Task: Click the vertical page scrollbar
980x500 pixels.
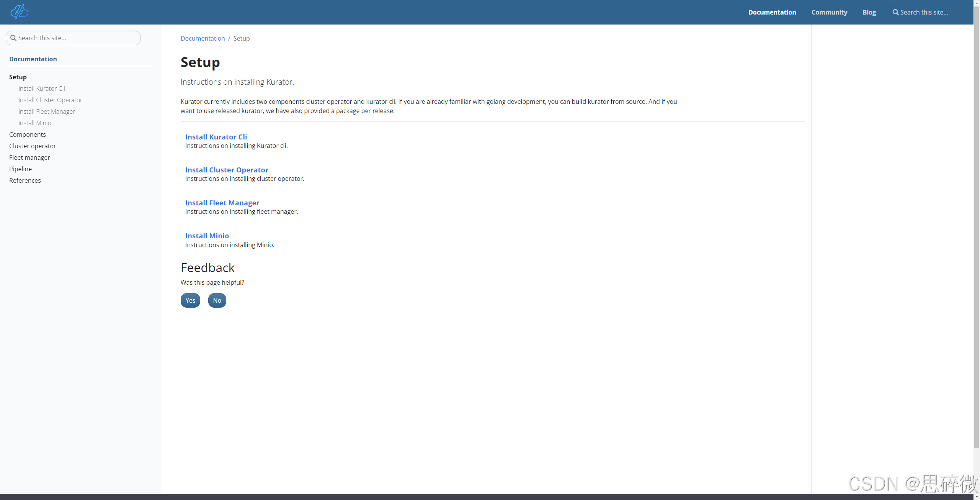Action: point(977,230)
